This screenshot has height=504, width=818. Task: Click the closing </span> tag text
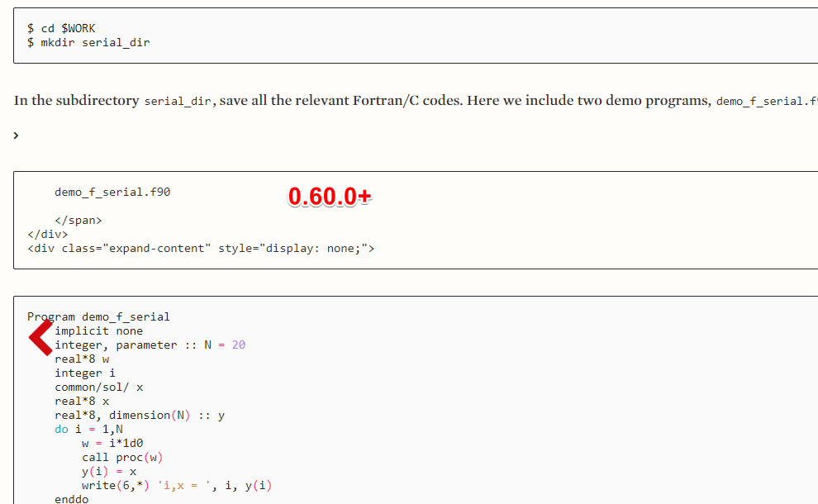[78, 220]
